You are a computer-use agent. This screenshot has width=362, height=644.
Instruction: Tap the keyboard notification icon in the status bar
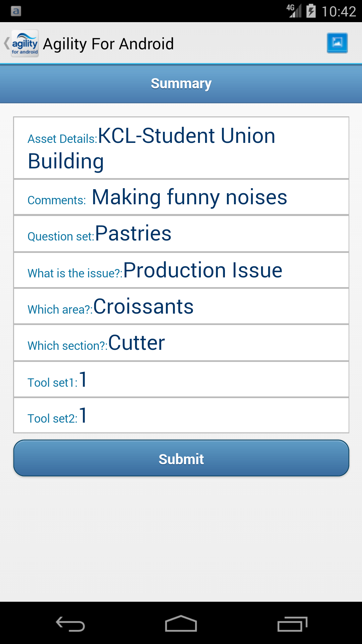click(x=16, y=11)
